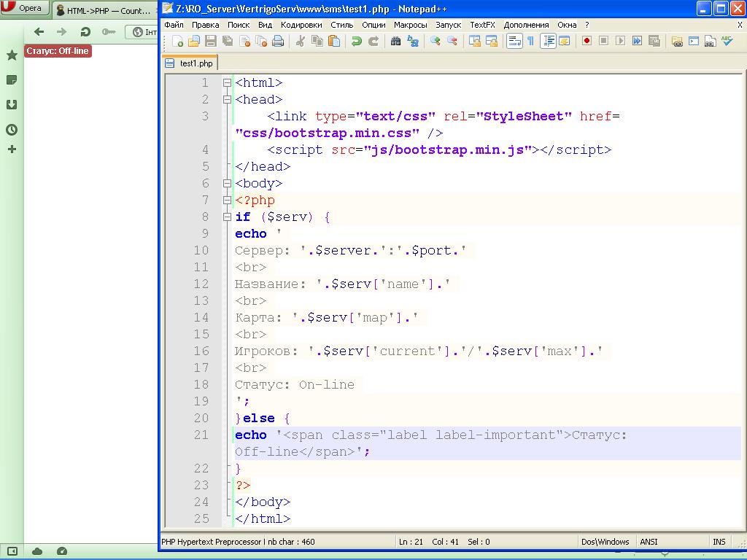Paste using the clipboard icon

(x=334, y=42)
